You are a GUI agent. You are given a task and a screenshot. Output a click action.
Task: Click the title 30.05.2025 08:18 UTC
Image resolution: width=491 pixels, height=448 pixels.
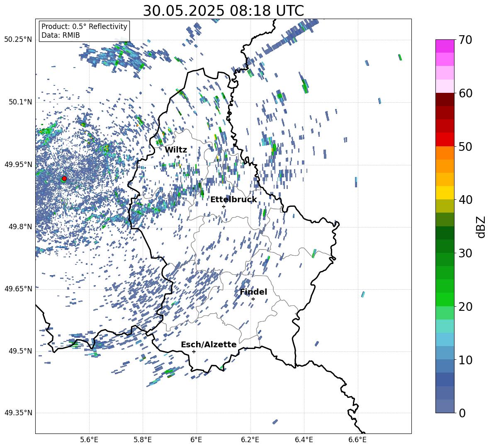click(223, 11)
